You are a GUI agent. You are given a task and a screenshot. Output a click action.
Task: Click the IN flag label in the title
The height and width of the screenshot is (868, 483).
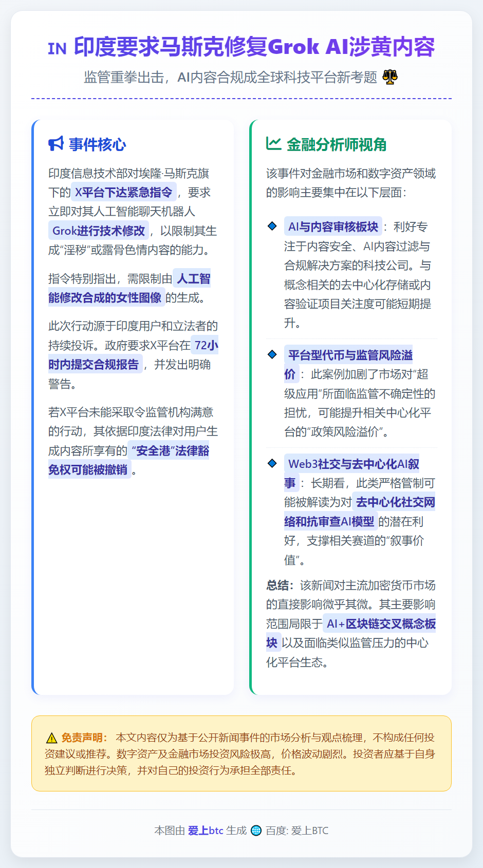click(x=57, y=49)
